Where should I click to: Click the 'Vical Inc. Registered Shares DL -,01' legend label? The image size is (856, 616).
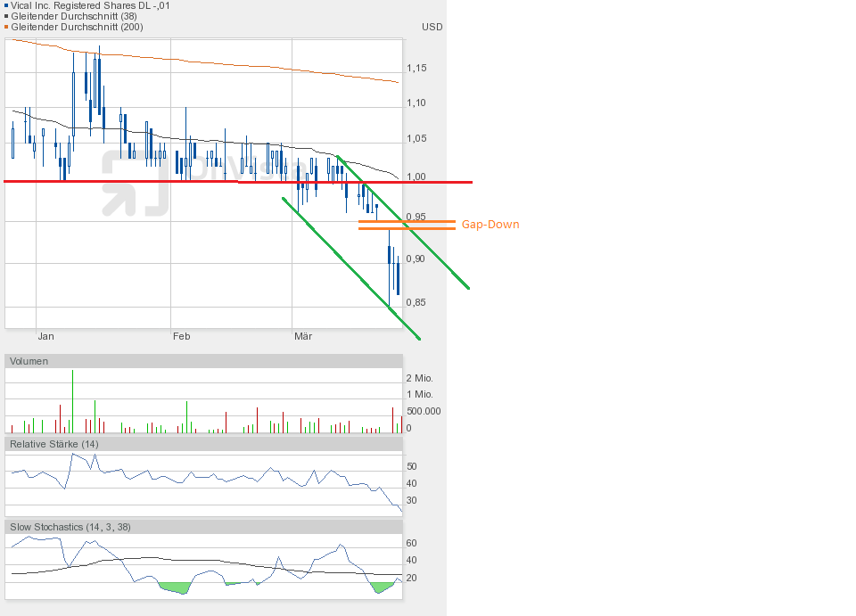[91, 5]
